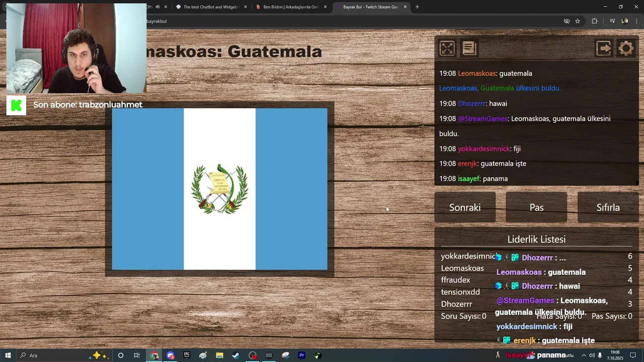Select Leomaskoas row in leaderboard
This screenshot has width=644, height=362.
pos(536,268)
